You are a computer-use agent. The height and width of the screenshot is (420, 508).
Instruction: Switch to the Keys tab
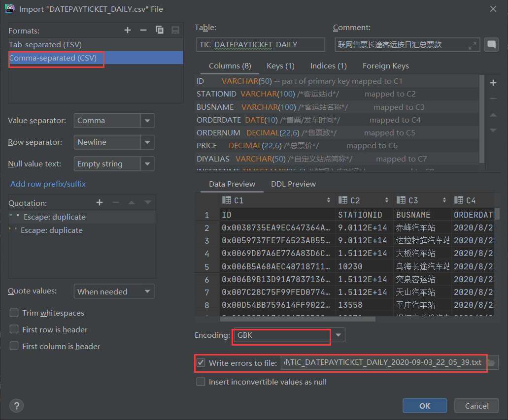(280, 65)
